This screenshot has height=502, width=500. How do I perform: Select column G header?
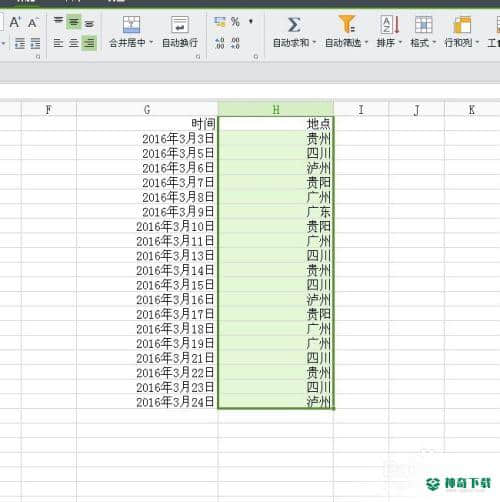147,109
